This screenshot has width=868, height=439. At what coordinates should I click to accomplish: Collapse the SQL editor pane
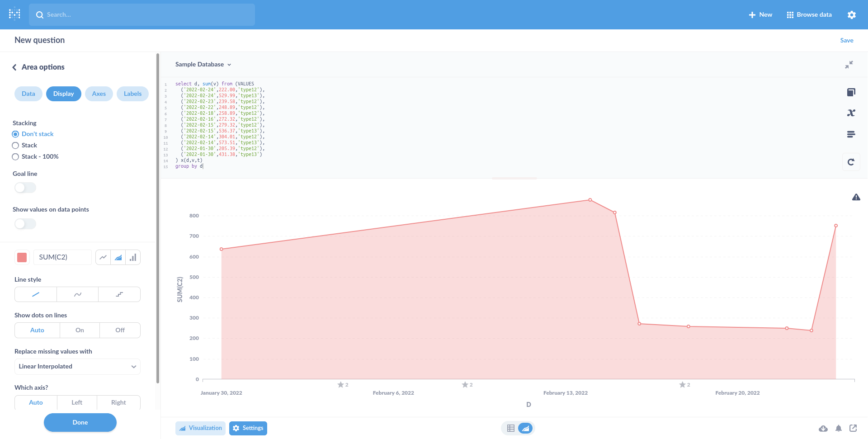(x=849, y=64)
